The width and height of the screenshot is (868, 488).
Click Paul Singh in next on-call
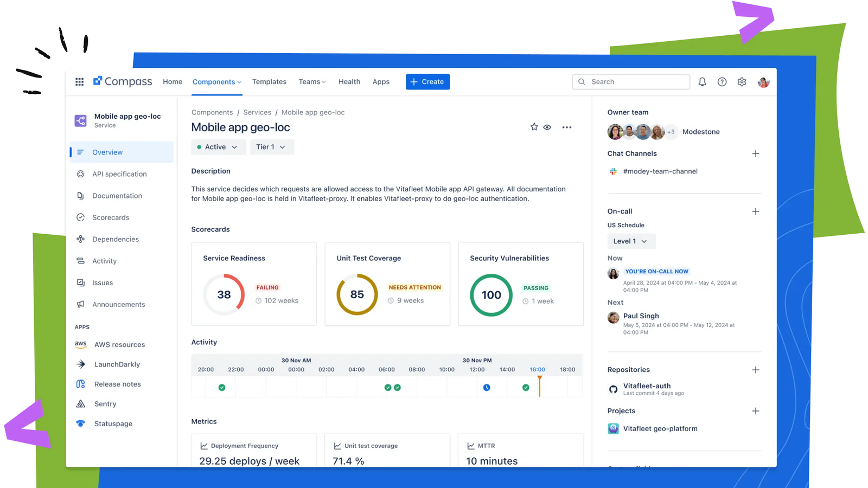641,316
